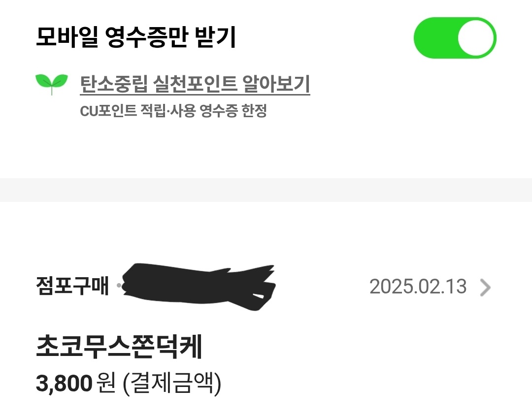Tap the bold 3,800 price amount
Image resolution: width=532 pixels, height=418 pixels.
point(64,384)
